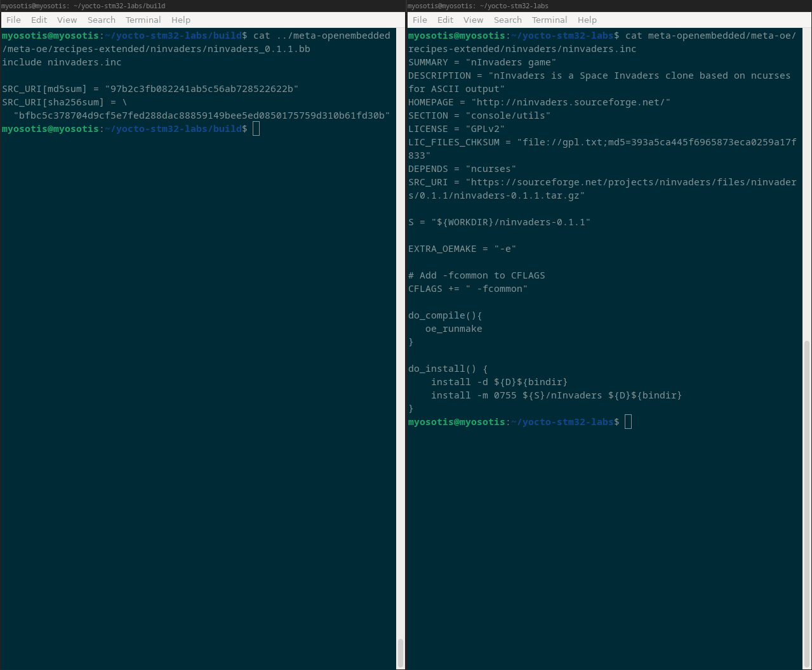Screen dimensions: 812x670
Task: Open Help menu in left terminal
Action: click(x=181, y=20)
